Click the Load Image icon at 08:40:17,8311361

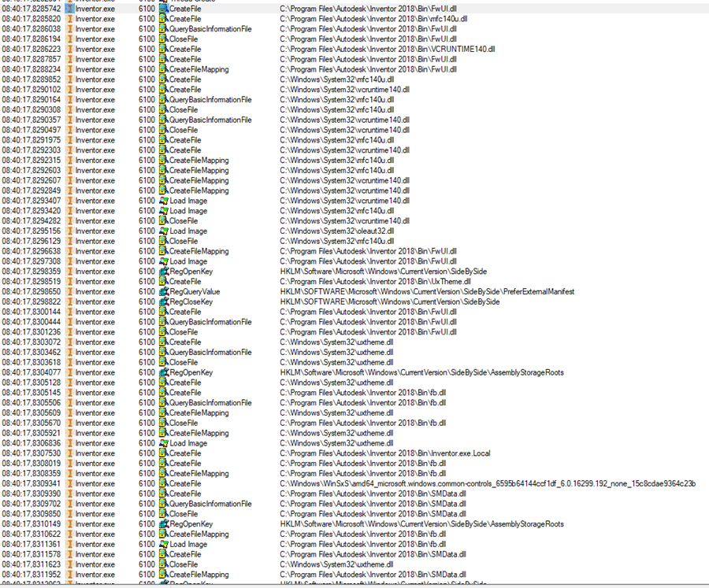[x=164, y=544]
